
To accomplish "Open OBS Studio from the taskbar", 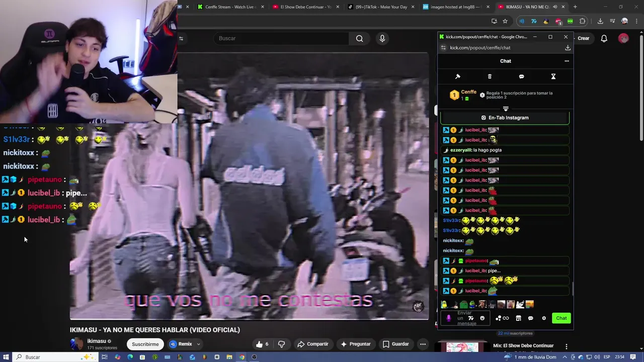I will coord(254,357).
